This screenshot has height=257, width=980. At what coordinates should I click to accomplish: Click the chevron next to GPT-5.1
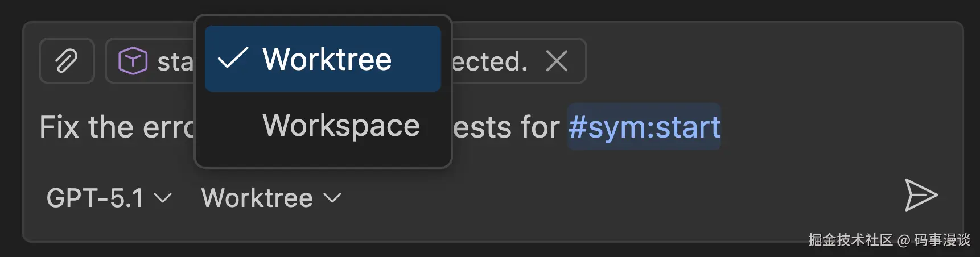click(x=163, y=198)
